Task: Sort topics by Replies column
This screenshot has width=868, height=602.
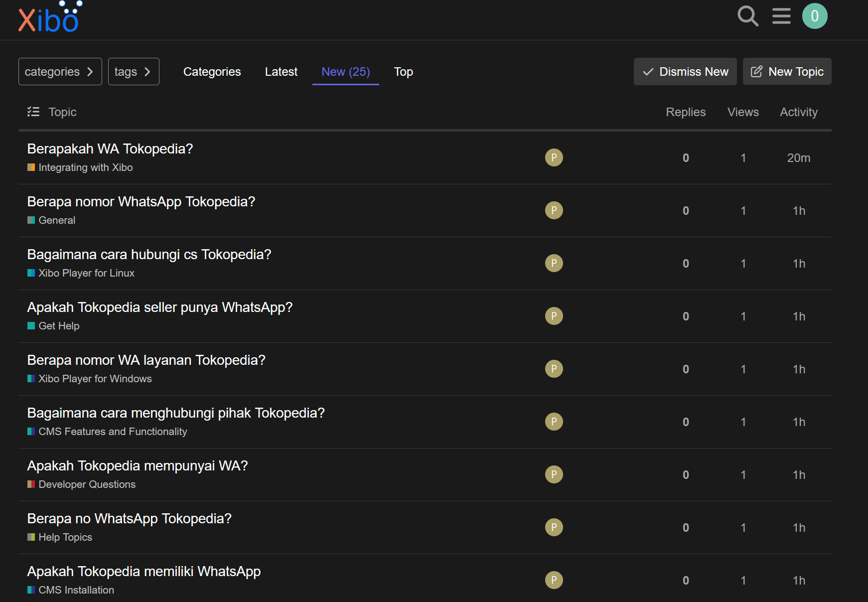Action: point(685,112)
